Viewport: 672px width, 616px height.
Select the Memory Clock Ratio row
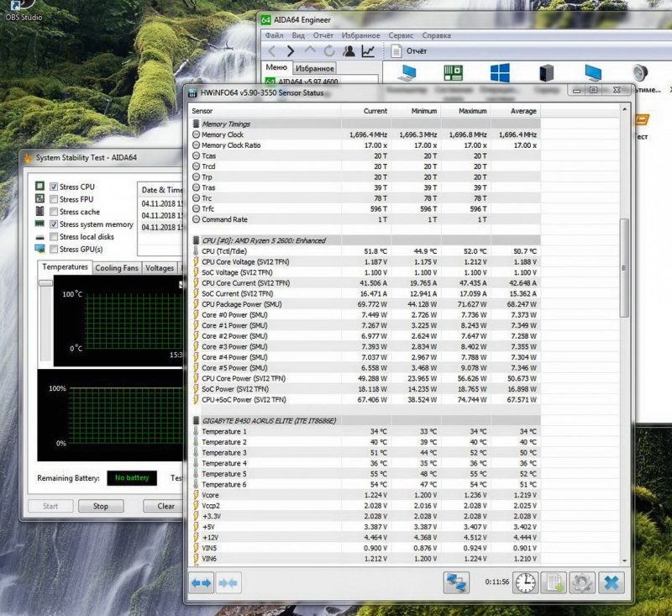(365, 145)
